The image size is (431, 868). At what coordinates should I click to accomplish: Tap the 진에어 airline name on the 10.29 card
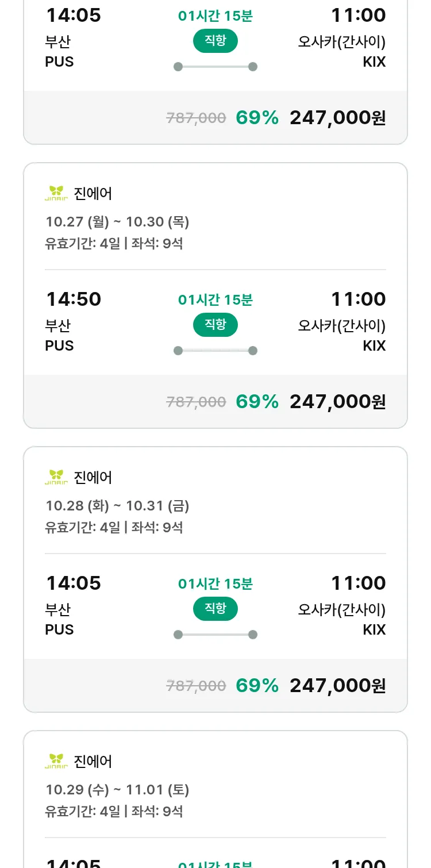(93, 761)
